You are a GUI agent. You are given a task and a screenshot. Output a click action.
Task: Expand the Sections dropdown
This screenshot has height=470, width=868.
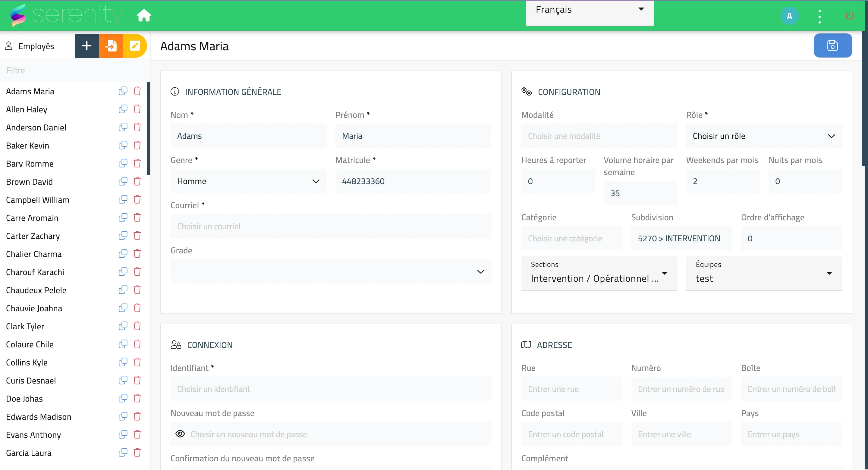pyautogui.click(x=599, y=273)
